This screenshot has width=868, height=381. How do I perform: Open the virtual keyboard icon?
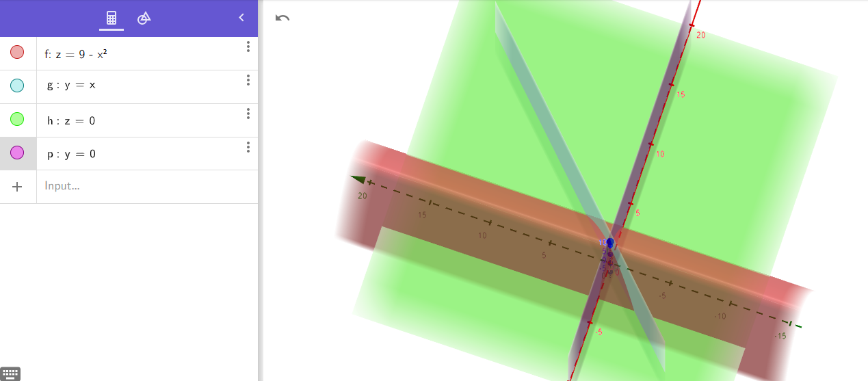coord(10,373)
